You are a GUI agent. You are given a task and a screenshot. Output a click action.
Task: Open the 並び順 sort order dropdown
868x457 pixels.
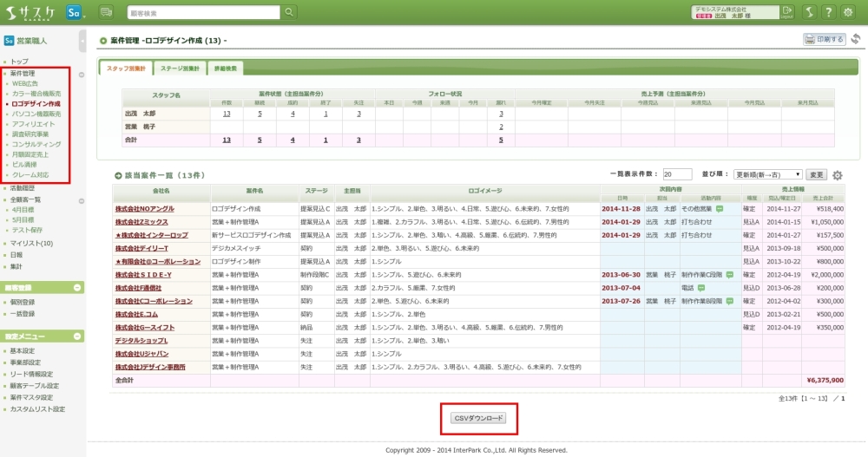(x=767, y=174)
